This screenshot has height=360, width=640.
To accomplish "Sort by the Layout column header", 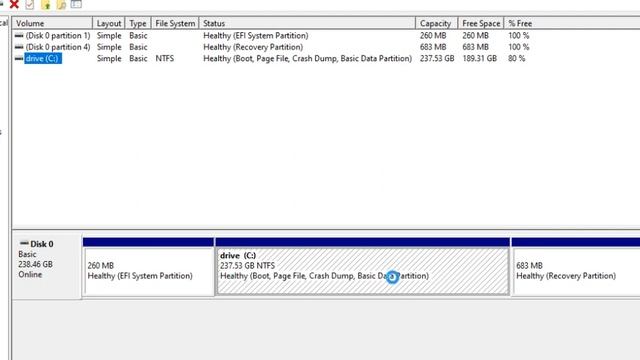I will pyautogui.click(x=109, y=23).
